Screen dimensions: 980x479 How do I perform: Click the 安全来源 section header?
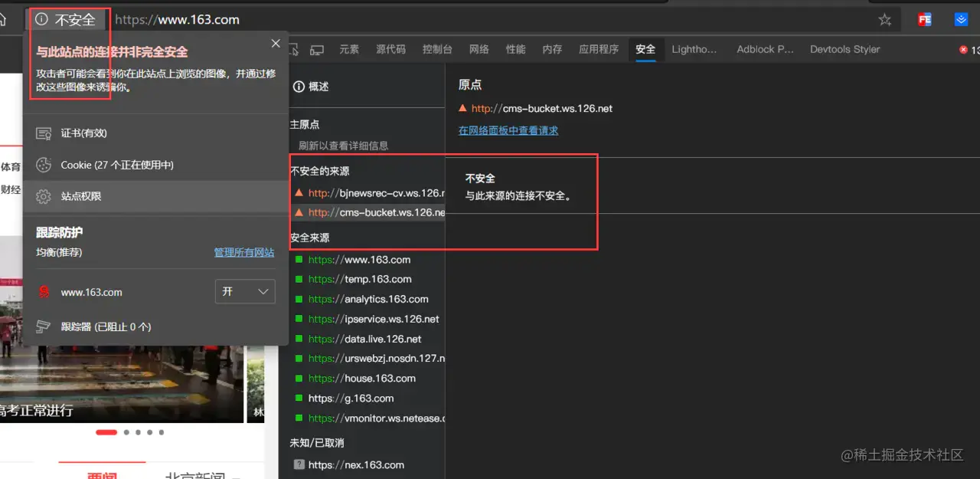click(310, 238)
